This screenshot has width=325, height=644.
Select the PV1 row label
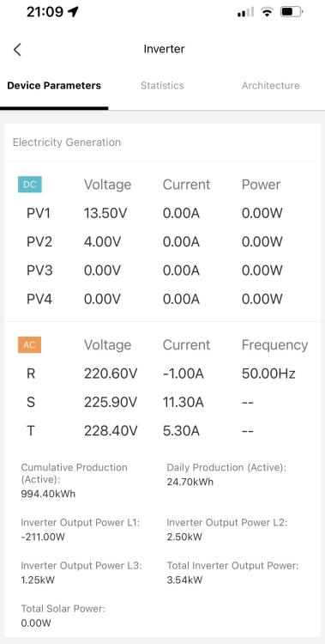(39, 213)
